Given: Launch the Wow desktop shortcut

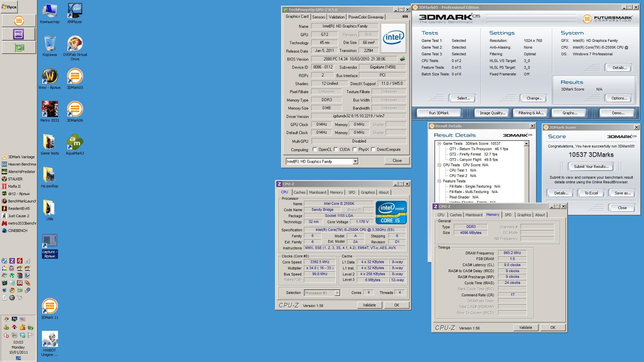Looking at the screenshot, I should pos(50,79).
